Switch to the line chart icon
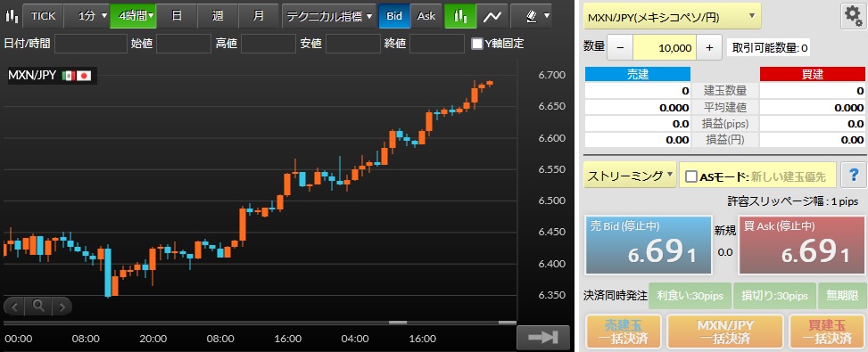 tap(492, 16)
